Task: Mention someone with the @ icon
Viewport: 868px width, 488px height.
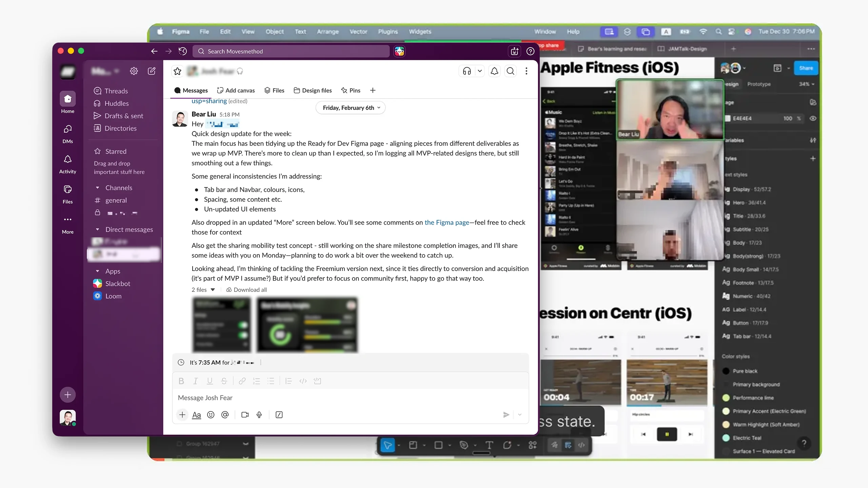Action: coord(225,415)
